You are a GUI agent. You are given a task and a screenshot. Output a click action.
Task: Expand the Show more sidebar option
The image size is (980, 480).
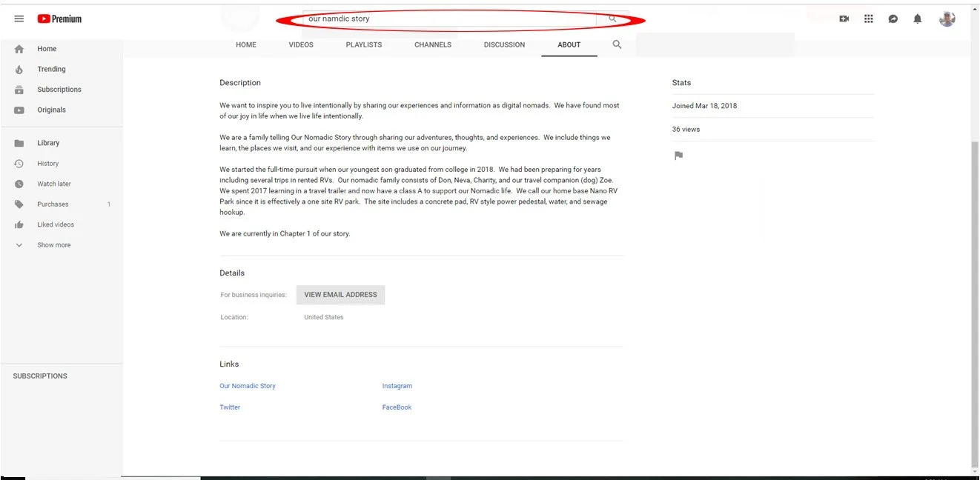click(53, 244)
